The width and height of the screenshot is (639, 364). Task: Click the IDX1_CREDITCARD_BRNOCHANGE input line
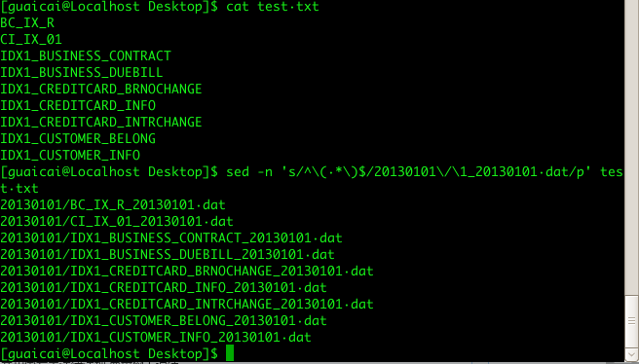pyautogui.click(x=101, y=90)
